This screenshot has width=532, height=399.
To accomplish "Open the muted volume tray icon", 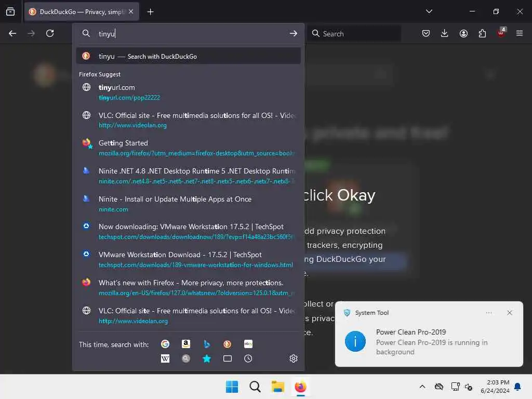I will click(469, 387).
